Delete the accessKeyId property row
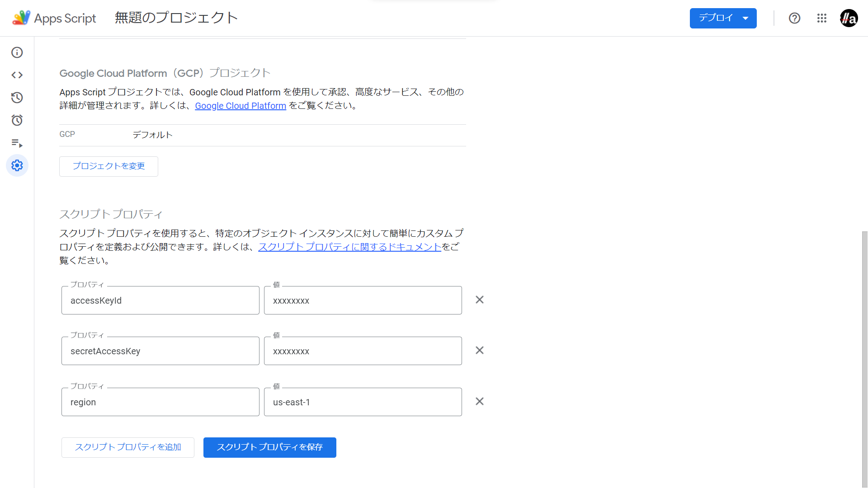Image resolution: width=868 pixels, height=488 pixels. 480,300
